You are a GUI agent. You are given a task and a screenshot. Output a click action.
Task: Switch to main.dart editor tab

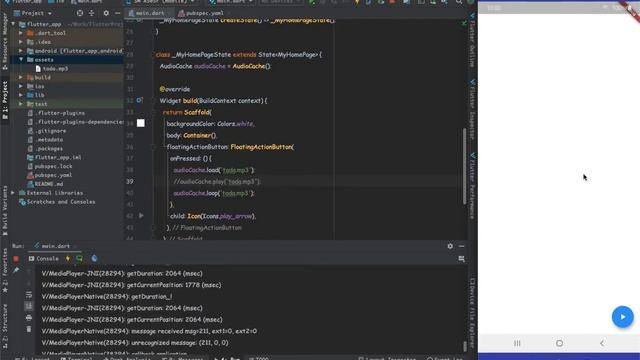pos(150,13)
